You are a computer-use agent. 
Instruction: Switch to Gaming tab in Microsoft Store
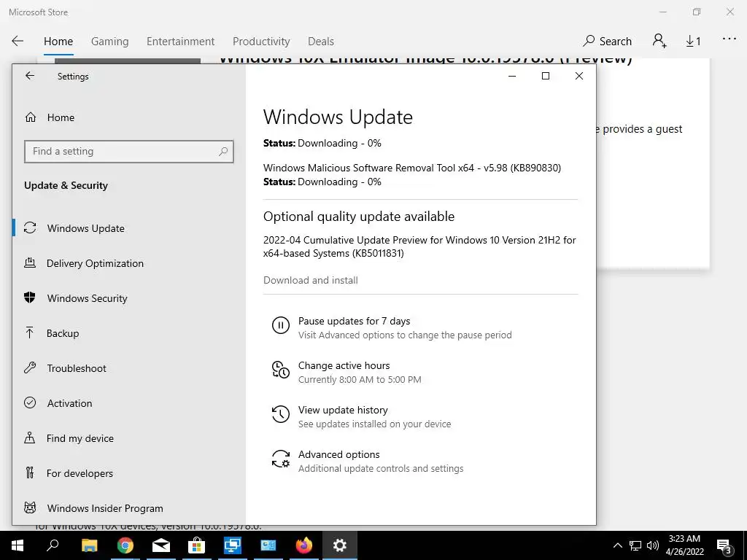[x=109, y=42]
